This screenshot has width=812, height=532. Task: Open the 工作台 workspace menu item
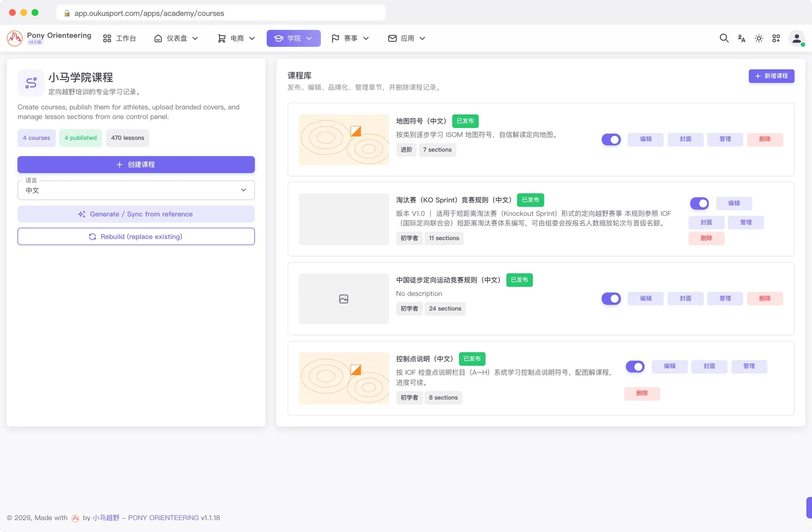[120, 38]
